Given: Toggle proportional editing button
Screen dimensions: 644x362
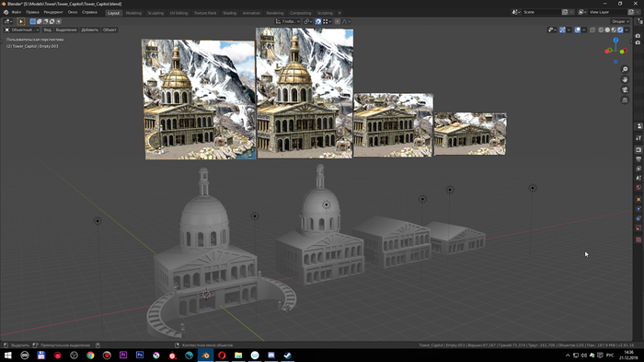Looking at the screenshot, I should pyautogui.click(x=338, y=21).
